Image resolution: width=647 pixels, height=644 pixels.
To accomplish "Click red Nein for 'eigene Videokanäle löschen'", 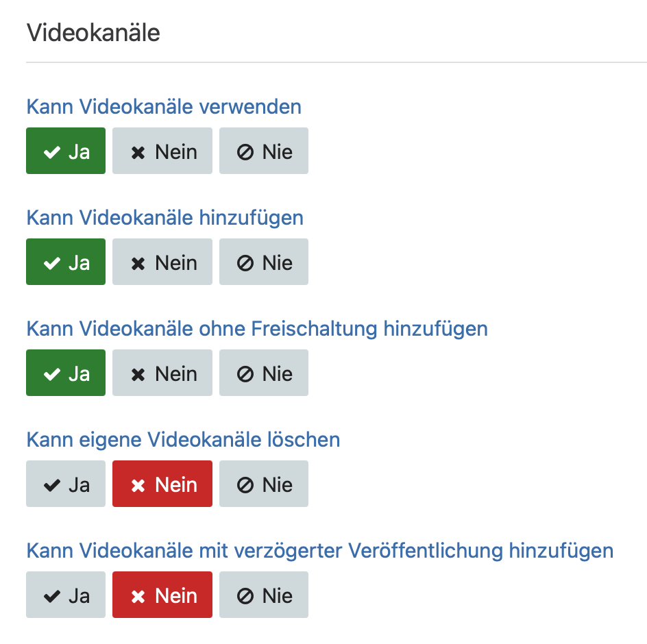I will pos(162,484).
